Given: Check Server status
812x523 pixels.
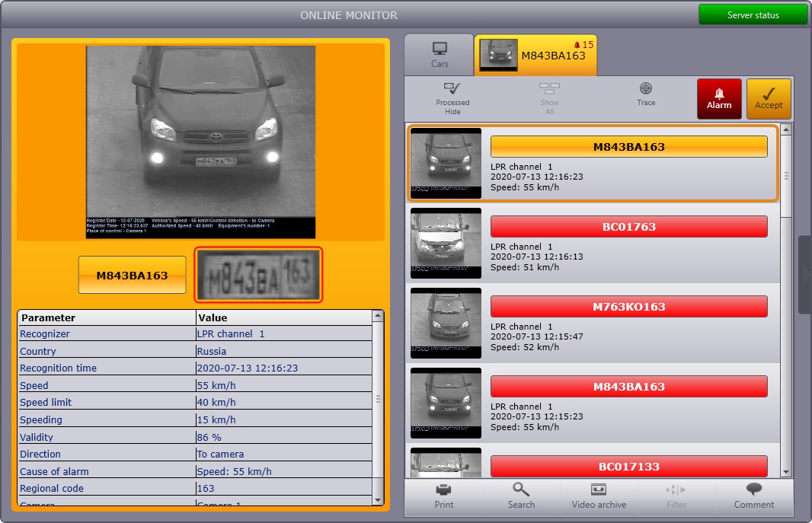Looking at the screenshot, I should pyautogui.click(x=753, y=15).
